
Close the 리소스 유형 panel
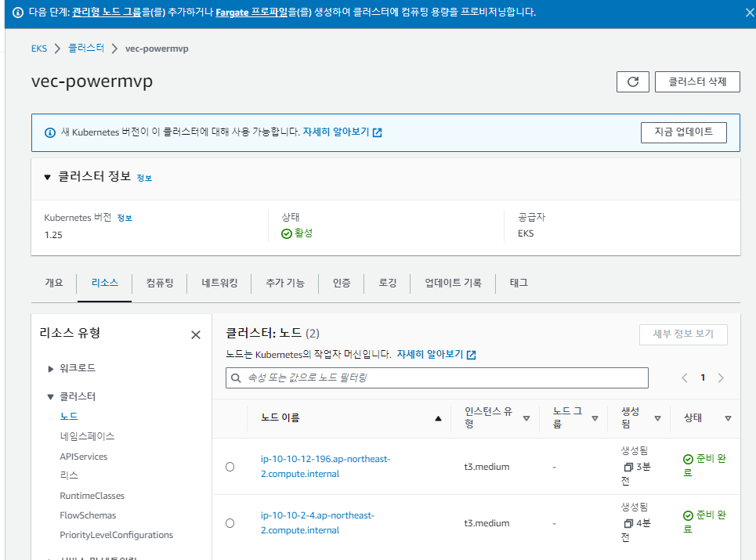click(196, 334)
